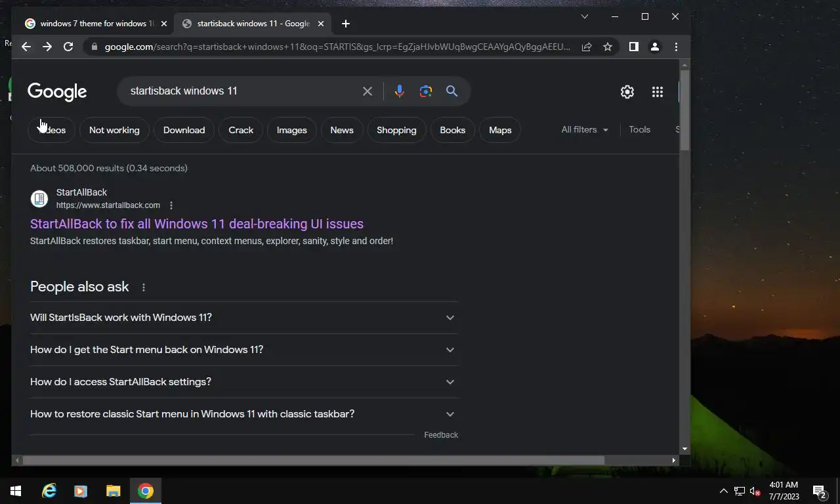Open the media player taskbar icon

(x=81, y=491)
